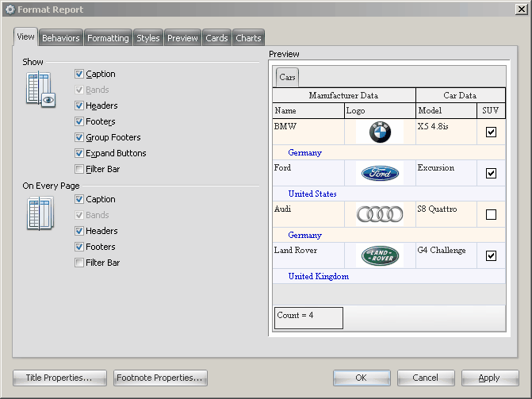The image size is (532, 399).
Task: Open the Formatting tab
Action: (x=108, y=38)
